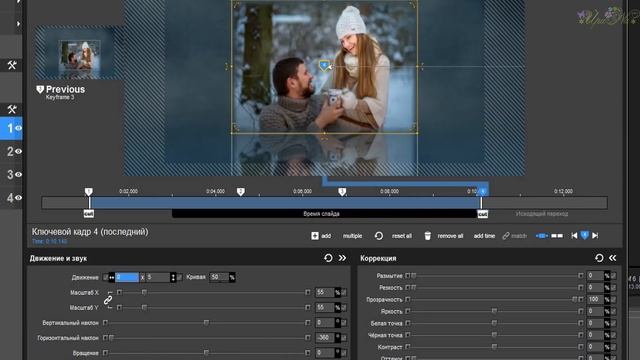Screen dimensions: 640x360
Task: Toggle the checkbox left of Движение fields
Action: [x=105, y=278]
